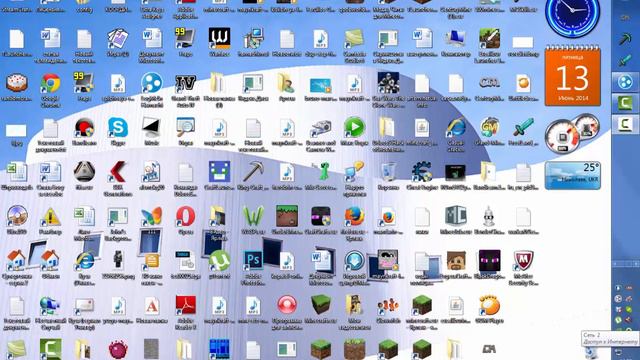Screen dimensions: 640x360
Task: Select the pink spiky ball icon
Action: 118,350
